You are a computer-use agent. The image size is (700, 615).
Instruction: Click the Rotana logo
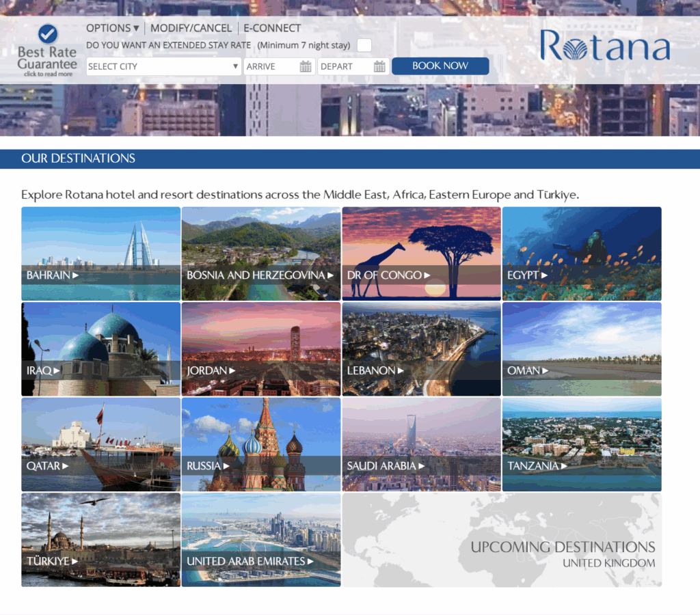pyautogui.click(x=604, y=46)
